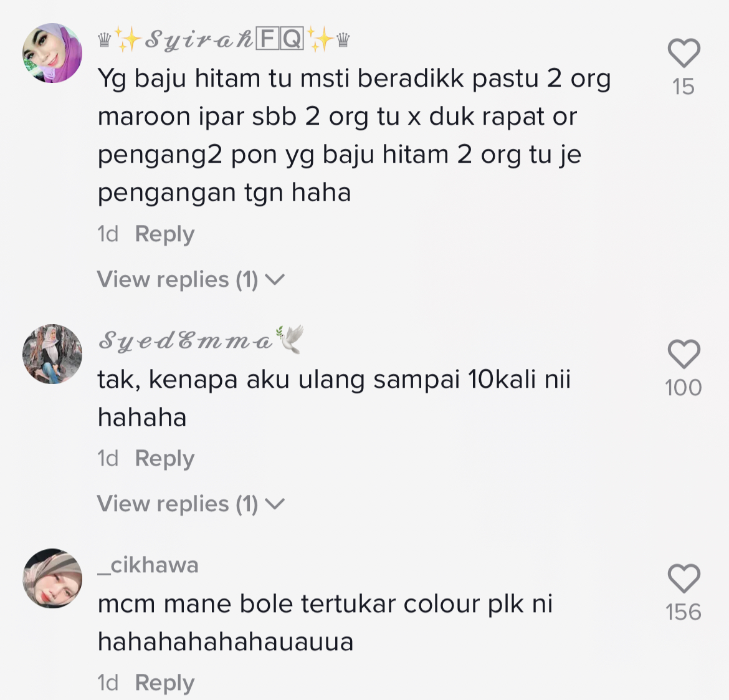The image size is (729, 700).
Task: Open _cikhawa's profile avatar
Action: point(52,578)
